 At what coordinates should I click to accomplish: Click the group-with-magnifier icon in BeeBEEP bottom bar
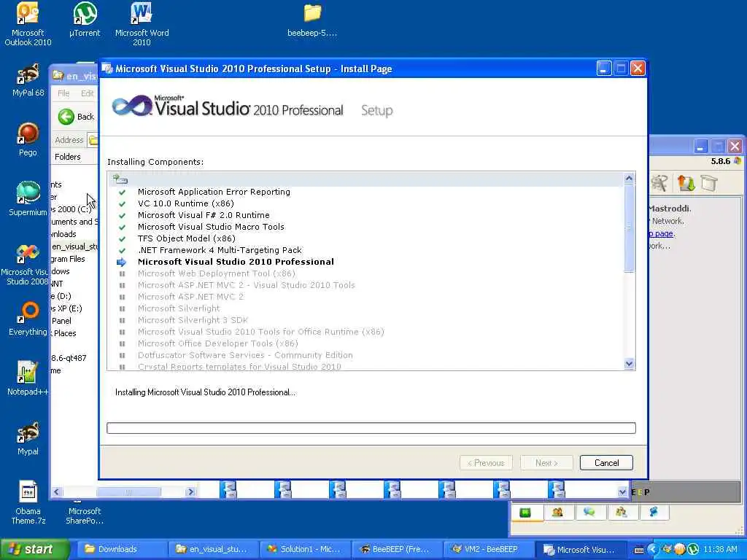coord(621,513)
